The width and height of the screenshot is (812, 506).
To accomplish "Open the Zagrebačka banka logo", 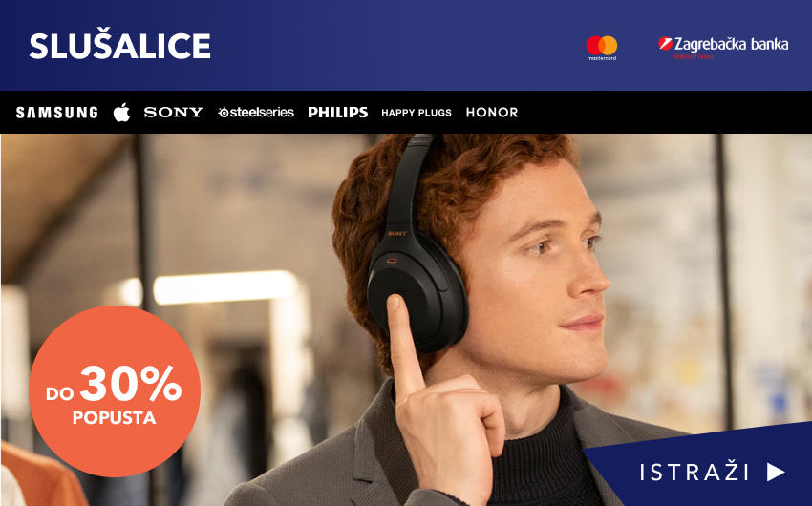I will click(x=723, y=47).
